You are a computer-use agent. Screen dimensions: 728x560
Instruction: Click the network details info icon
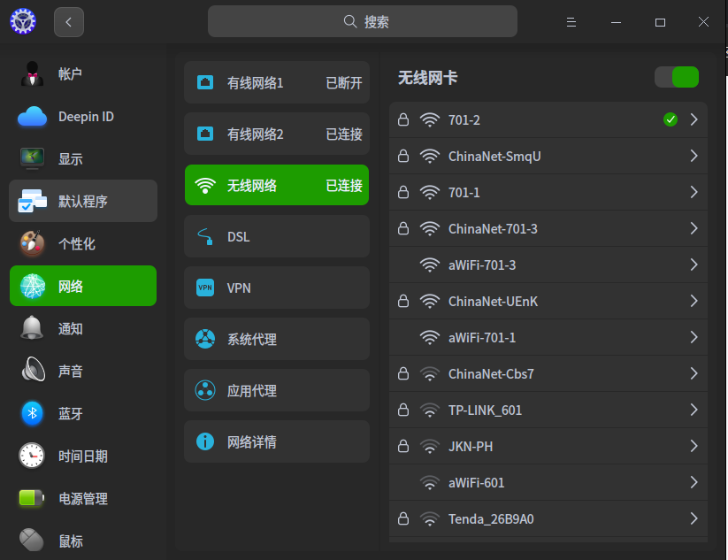click(205, 441)
